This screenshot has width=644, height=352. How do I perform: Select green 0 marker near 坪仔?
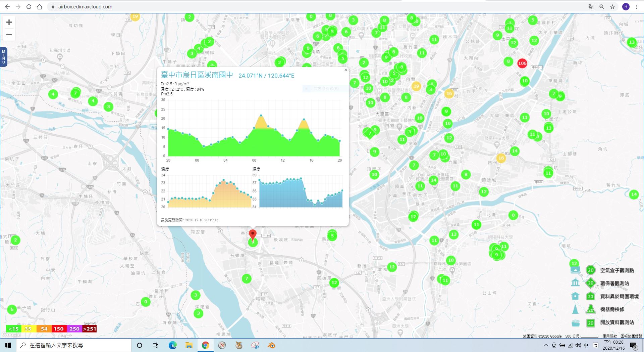(513, 215)
